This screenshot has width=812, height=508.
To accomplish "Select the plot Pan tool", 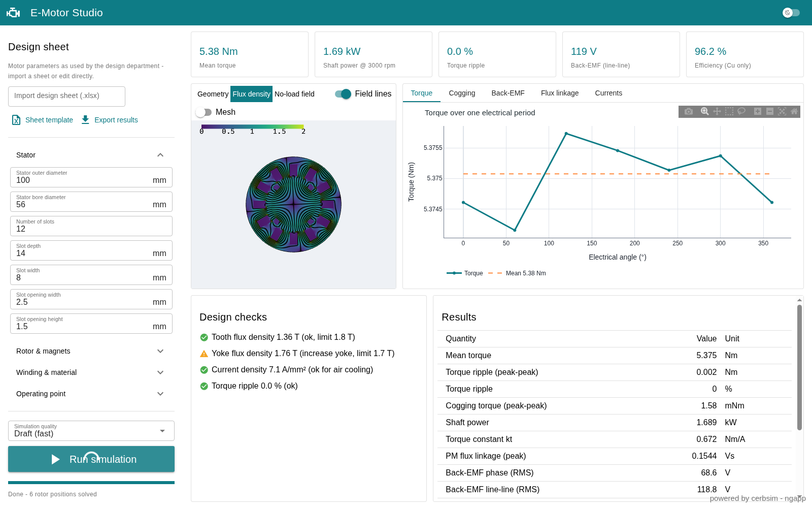I will [717, 111].
